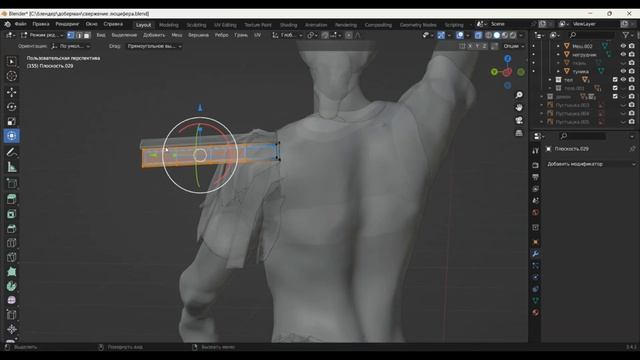Open the Object Data green triangle tab
This screenshot has width=640, height=360.
tap(536, 301)
